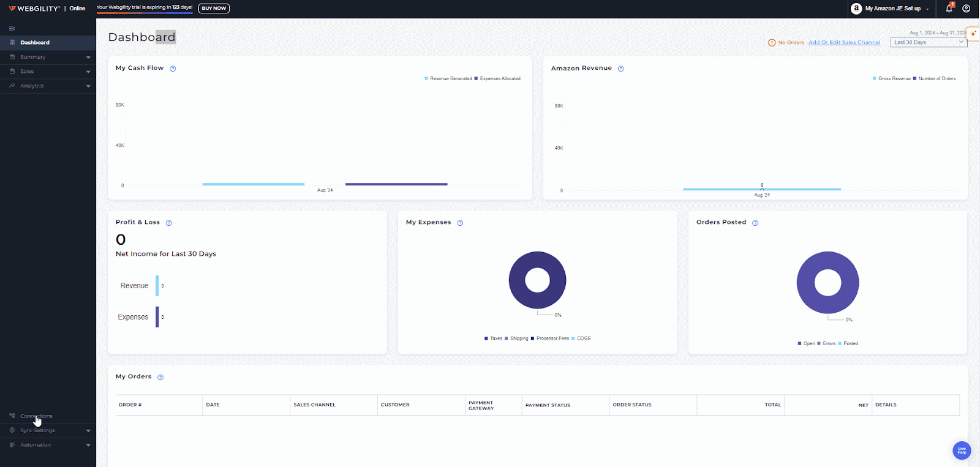
Task: Click the help icon beside Profit & Loss
Action: click(x=168, y=223)
